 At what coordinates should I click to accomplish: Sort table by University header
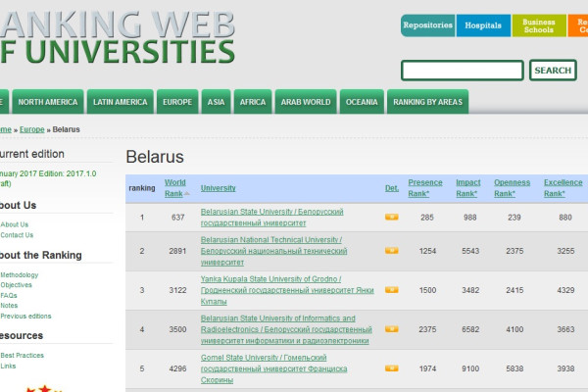coord(218,188)
